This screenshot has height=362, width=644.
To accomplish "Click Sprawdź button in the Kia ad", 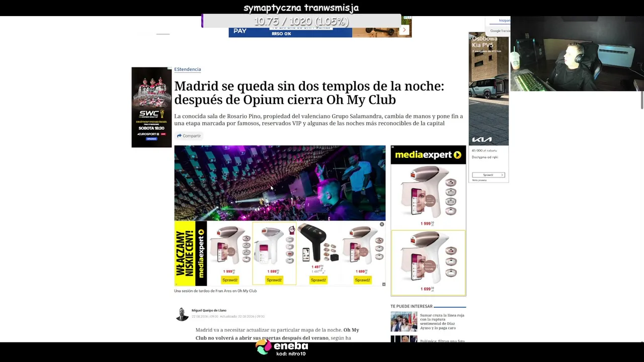I will (x=489, y=175).
